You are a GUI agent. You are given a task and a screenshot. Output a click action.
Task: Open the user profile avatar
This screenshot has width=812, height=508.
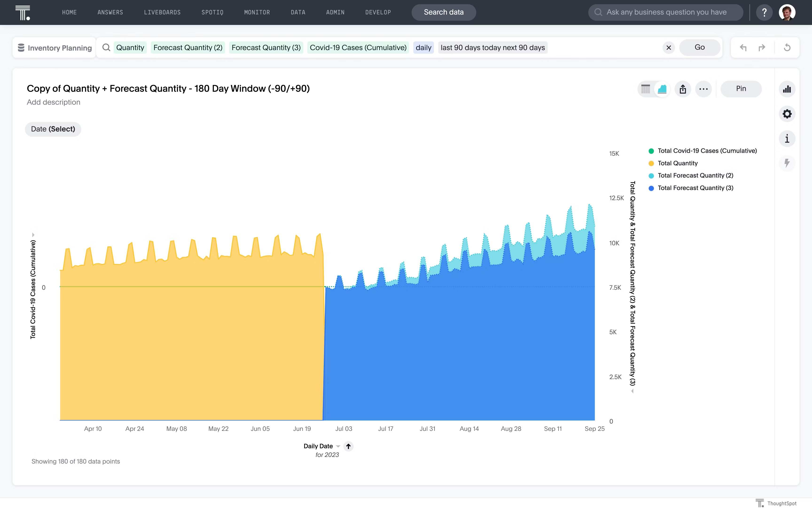pos(787,12)
